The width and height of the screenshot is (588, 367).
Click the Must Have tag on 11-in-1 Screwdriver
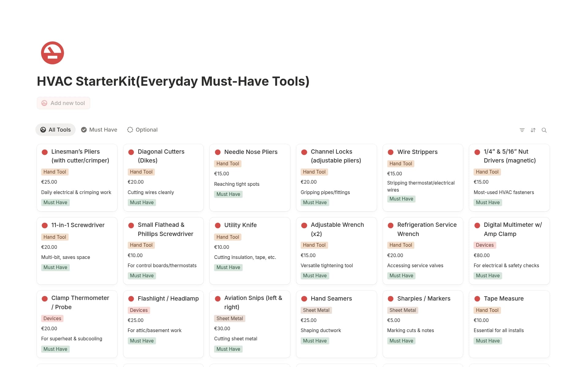55,267
